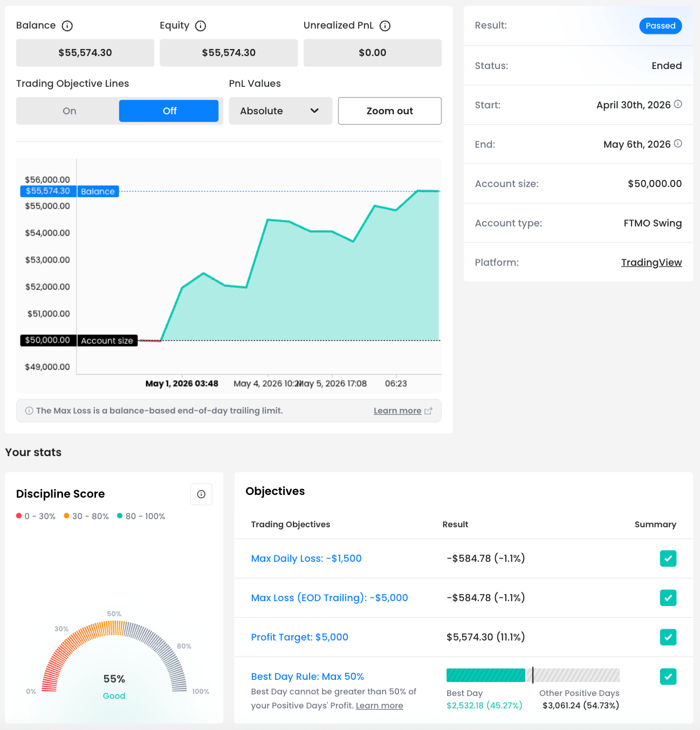Click the 55% discipline score value
Image resolution: width=700 pixels, height=730 pixels.
tap(114, 679)
